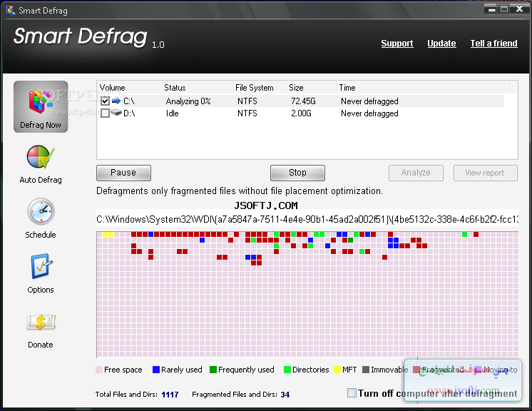Open the Auto Defrag section
The width and height of the screenshot is (532, 411).
pyautogui.click(x=41, y=165)
